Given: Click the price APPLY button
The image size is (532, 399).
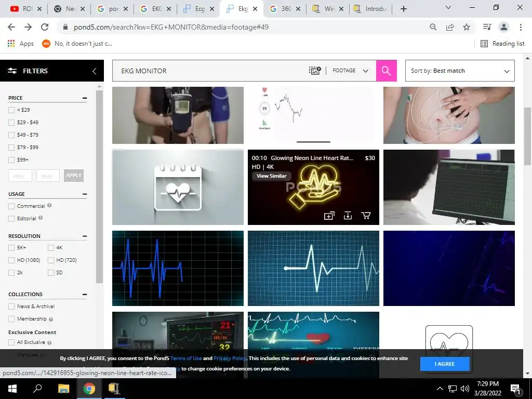Looking at the screenshot, I should pyautogui.click(x=74, y=176).
